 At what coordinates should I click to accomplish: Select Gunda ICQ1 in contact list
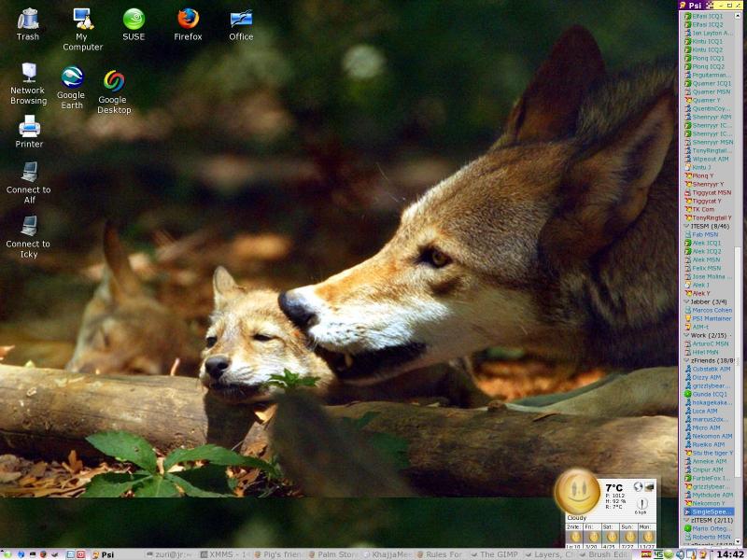712,394
